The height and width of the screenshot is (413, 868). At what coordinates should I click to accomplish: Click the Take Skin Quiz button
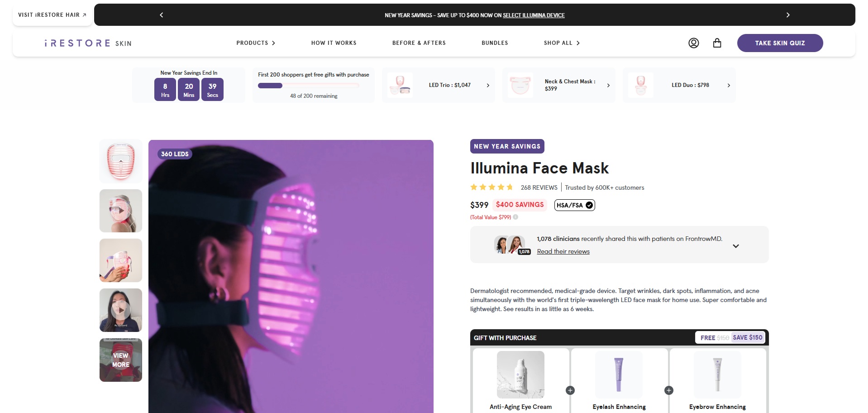coord(780,43)
